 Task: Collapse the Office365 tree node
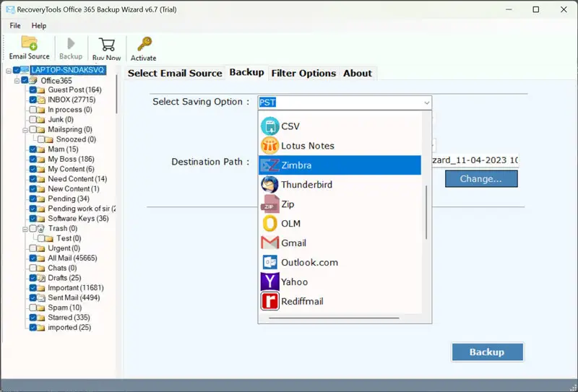point(17,80)
